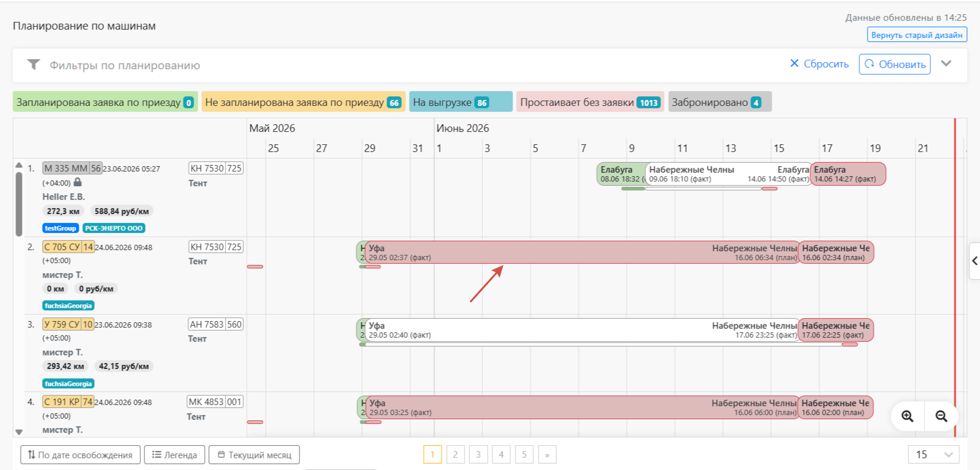The image size is (980, 470).
Task: Click Набережные Челны 09.06 18:10 trip bar
Action: pyautogui.click(x=728, y=174)
